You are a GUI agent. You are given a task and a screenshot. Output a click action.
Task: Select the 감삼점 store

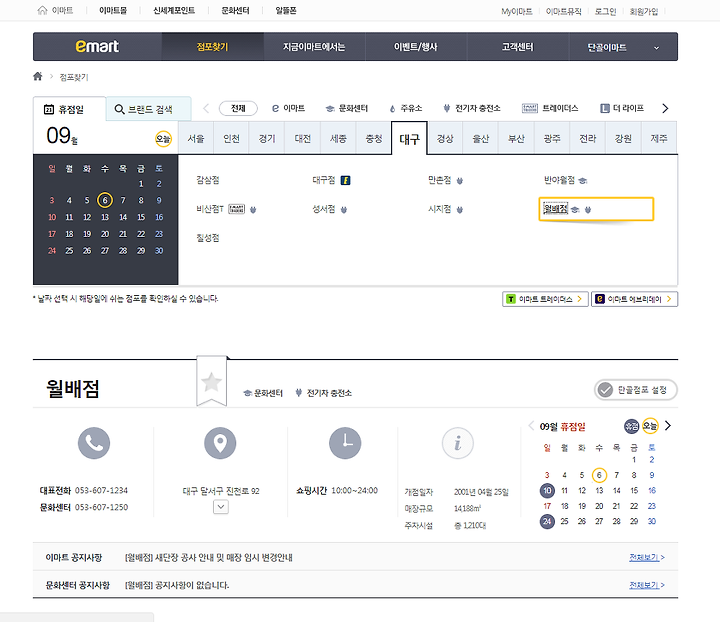[x=208, y=180]
